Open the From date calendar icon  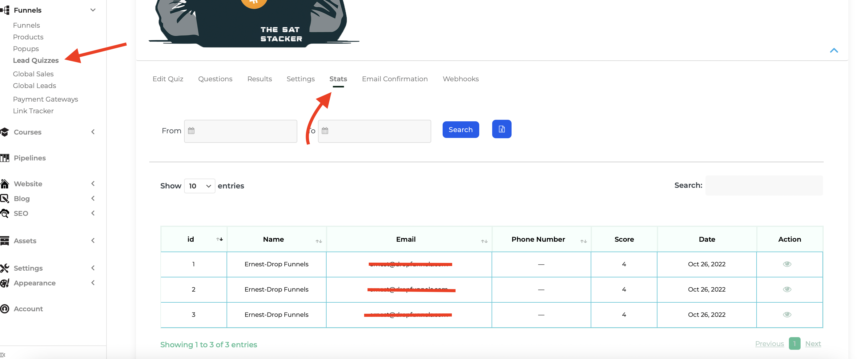192,131
